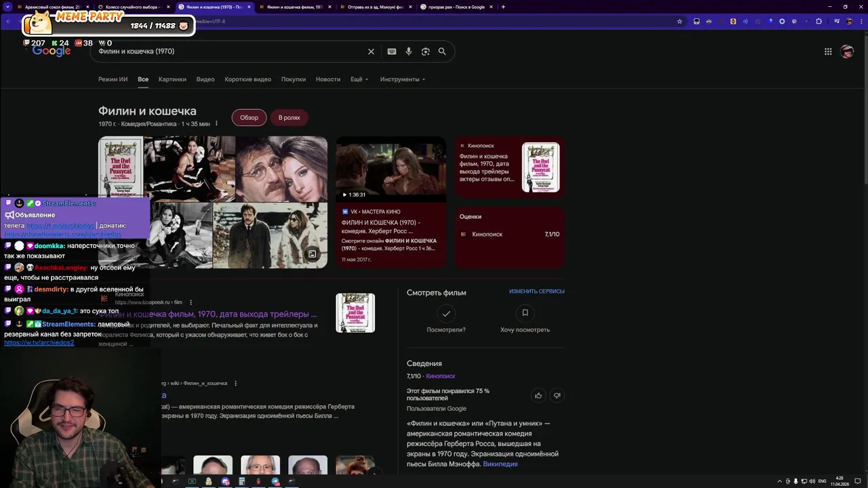Click the VK video title ФИЛИН И КОШЕЧКА (1970) - комедия
The image size is (868, 488).
point(381,226)
